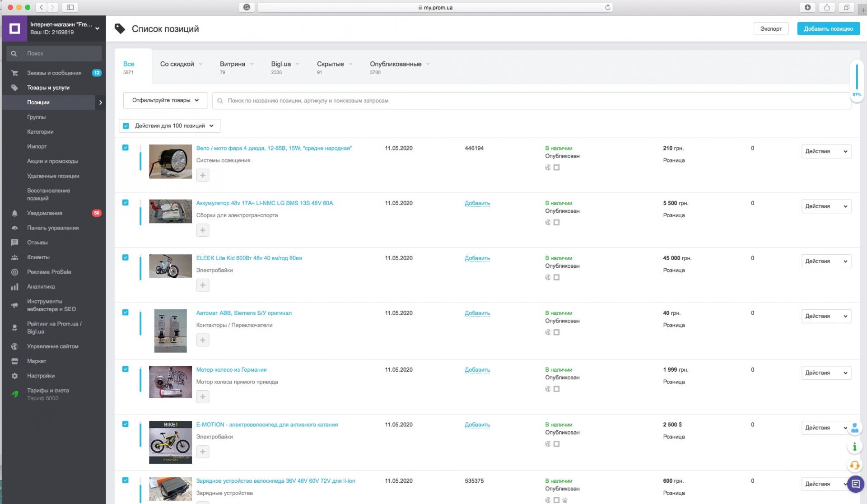867x504 pixels.
Task: Open Аналитика in the sidebar
Action: click(41, 287)
